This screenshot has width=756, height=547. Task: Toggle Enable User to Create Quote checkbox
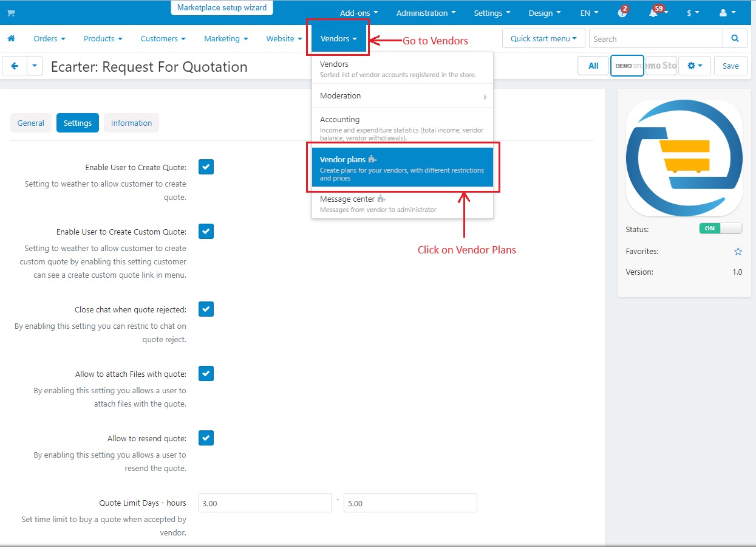(x=206, y=167)
